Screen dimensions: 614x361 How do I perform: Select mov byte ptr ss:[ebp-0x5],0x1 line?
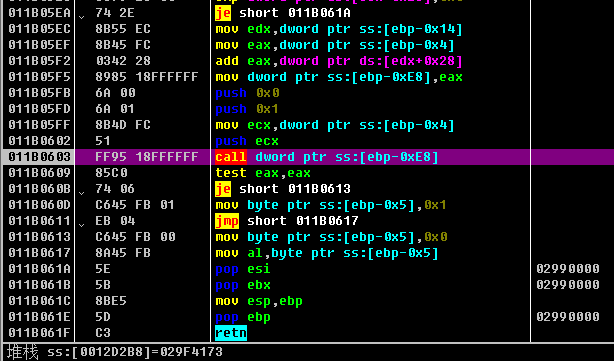(x=331, y=205)
